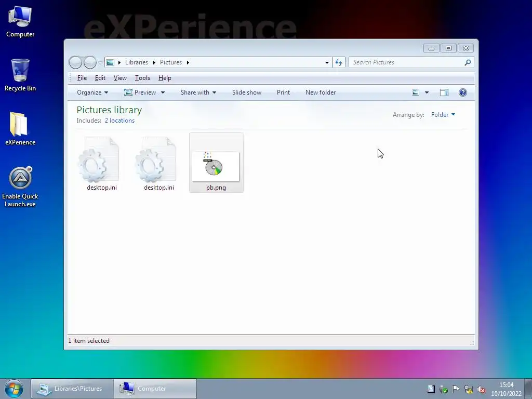
Task: Open the Arrange by Folder dropdown
Action: tap(443, 115)
